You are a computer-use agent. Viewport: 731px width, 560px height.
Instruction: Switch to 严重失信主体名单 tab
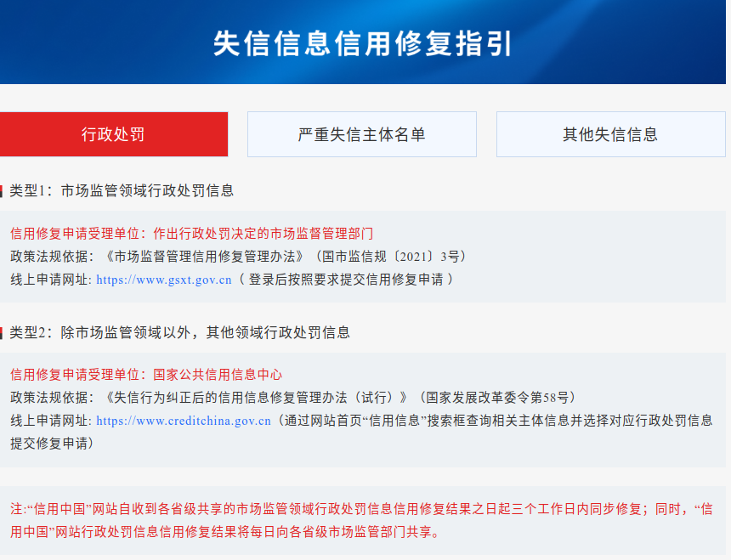[x=362, y=134]
